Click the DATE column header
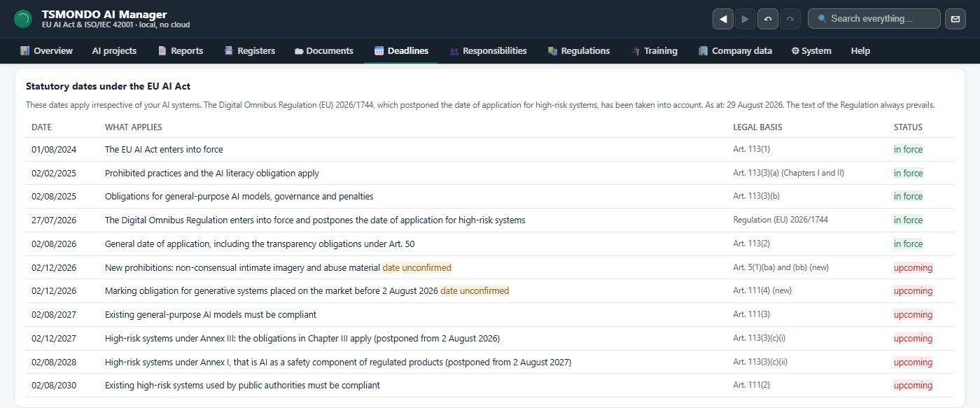The image size is (980, 408). 41,127
